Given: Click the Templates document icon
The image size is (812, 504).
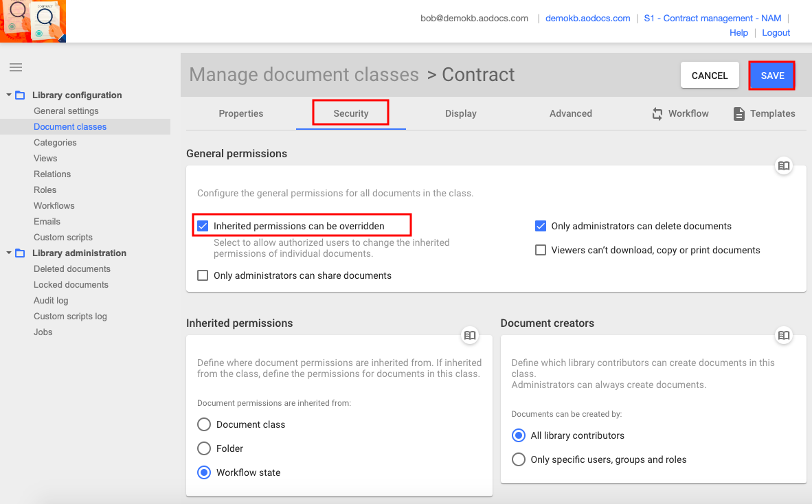Looking at the screenshot, I should tap(739, 114).
